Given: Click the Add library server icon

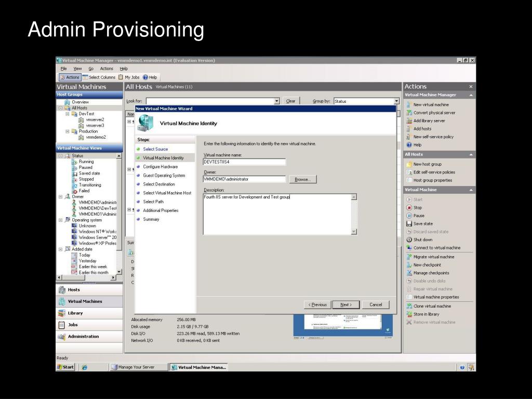Looking at the screenshot, I should [x=409, y=121].
